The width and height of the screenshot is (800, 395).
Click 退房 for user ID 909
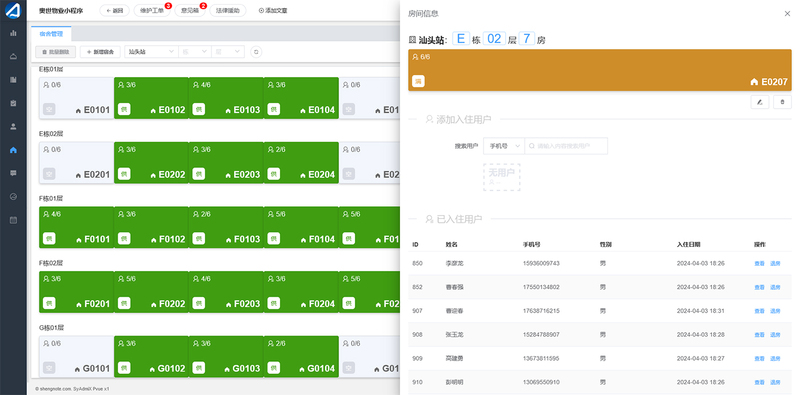[776, 358]
